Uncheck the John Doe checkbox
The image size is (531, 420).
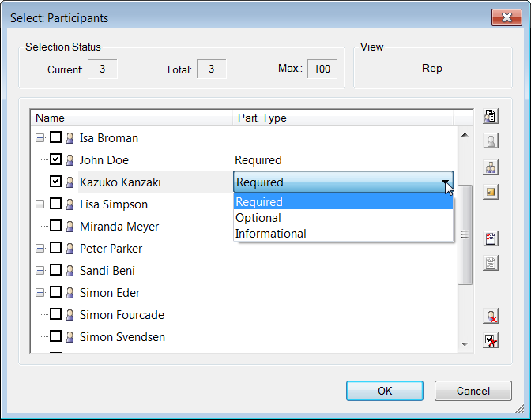pyautogui.click(x=55, y=159)
